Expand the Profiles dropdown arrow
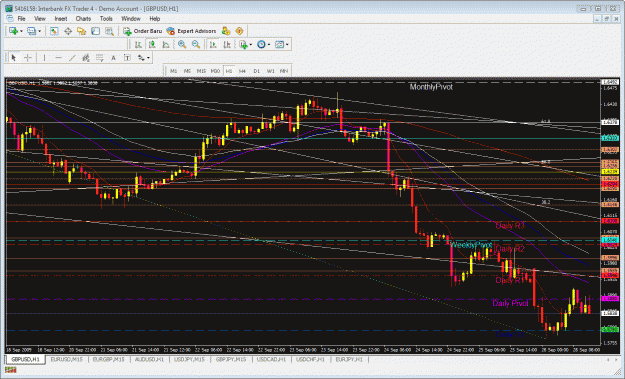Image resolution: width=625 pixels, height=379 pixels. pyautogui.click(x=39, y=31)
